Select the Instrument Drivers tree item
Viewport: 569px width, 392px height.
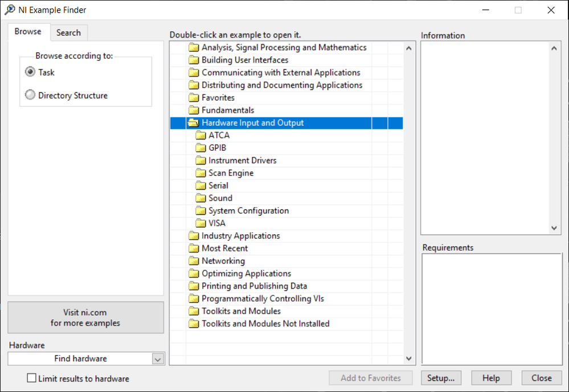243,160
